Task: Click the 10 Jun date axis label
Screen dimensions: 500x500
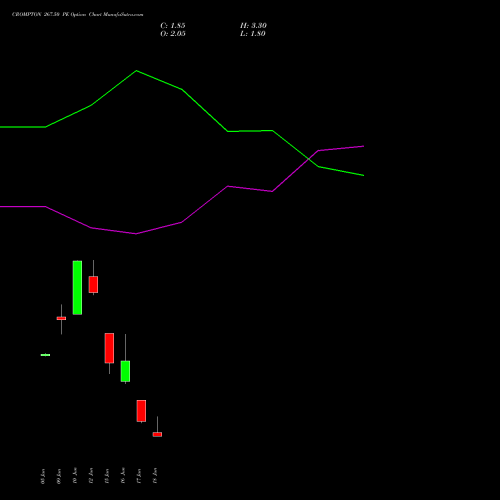Action: 75,476
